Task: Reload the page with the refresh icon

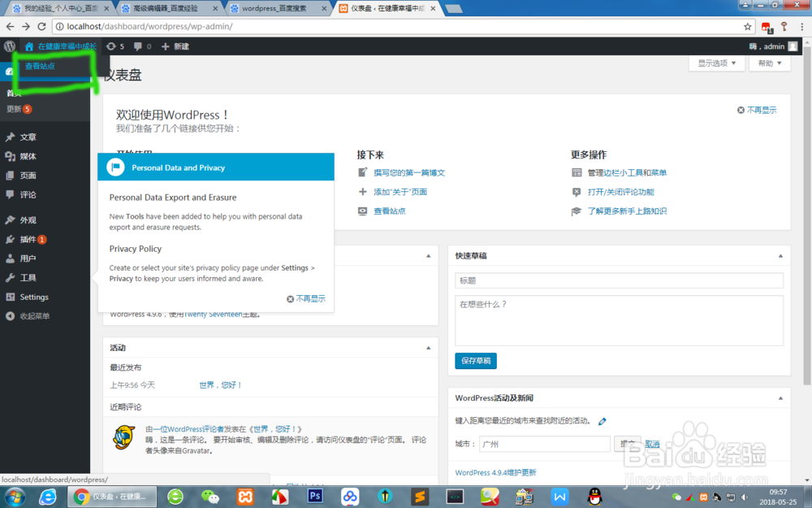Action: [42, 27]
